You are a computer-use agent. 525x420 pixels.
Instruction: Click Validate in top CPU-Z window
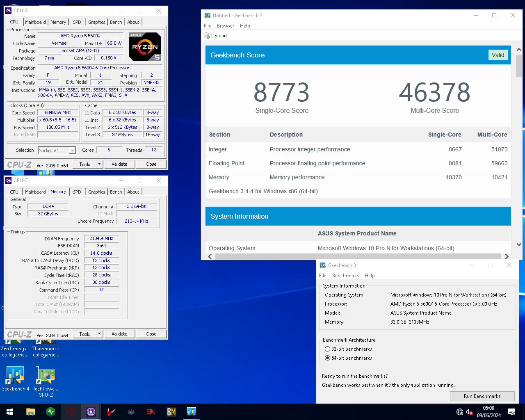point(119,164)
